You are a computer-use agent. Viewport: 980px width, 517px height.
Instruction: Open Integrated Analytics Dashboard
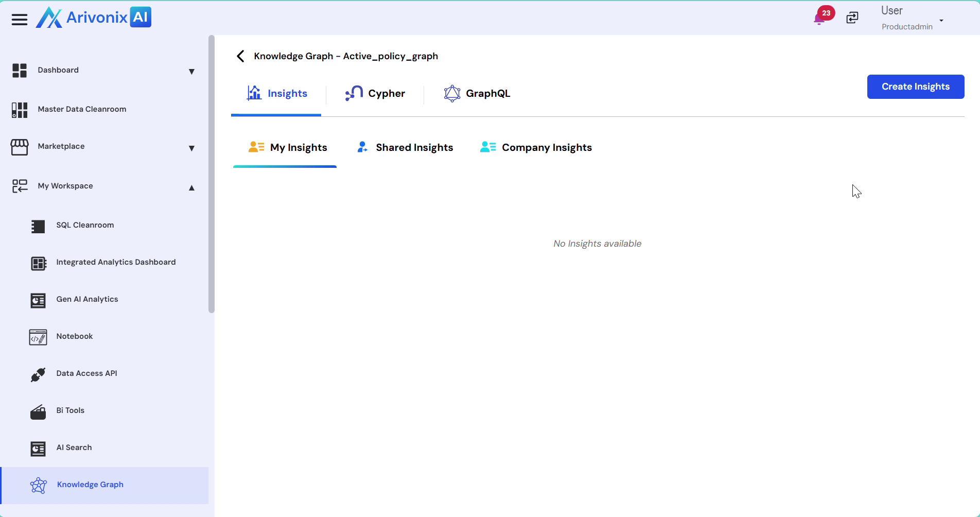pyautogui.click(x=116, y=262)
